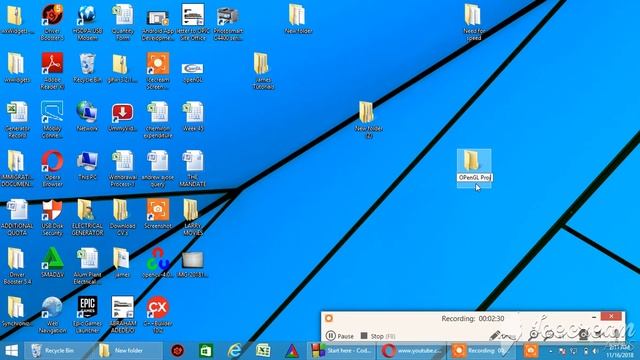Select the Need for speed folder
Viewport: 640px width, 360px height.
pos(473,22)
